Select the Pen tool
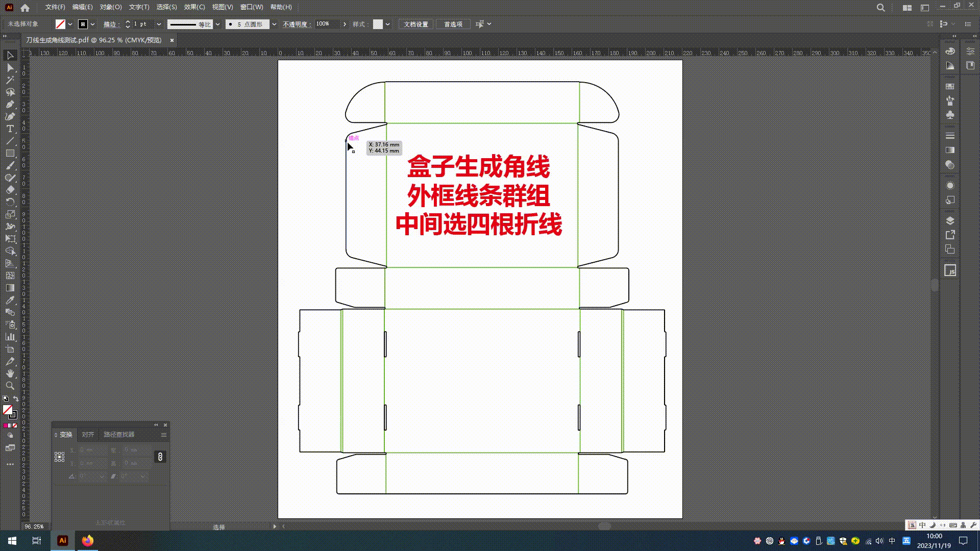Viewport: 980px width, 551px height. (10, 104)
